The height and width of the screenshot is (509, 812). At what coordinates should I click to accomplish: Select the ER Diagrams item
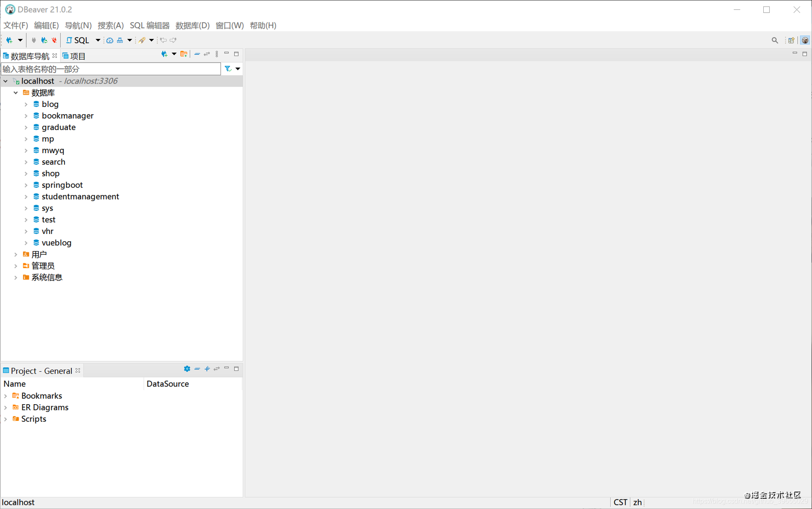point(45,407)
